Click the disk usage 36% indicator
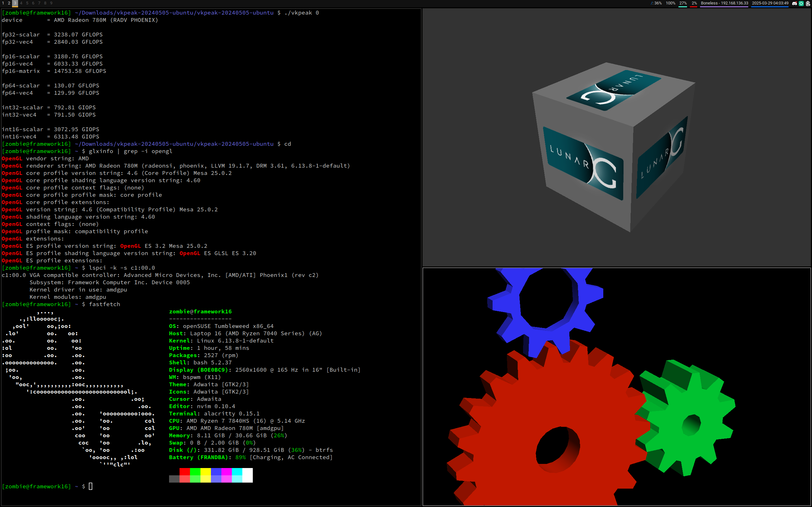The image size is (812, 507). [x=656, y=3]
